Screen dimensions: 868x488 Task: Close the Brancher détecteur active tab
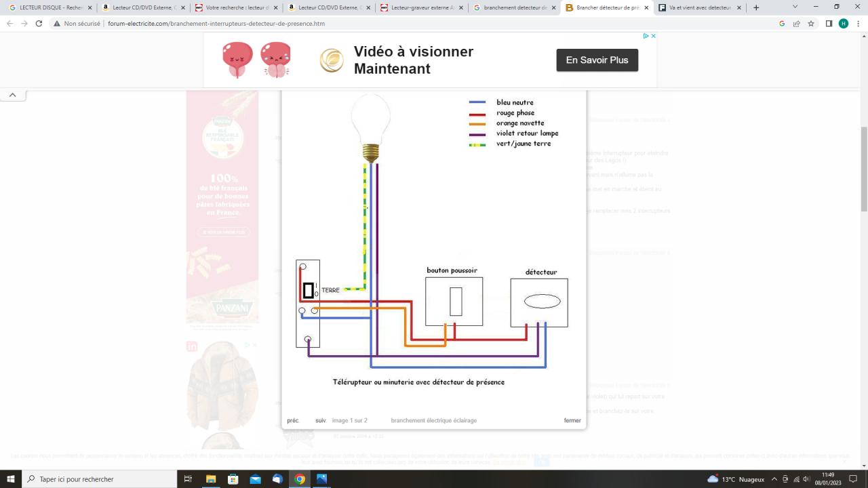coord(646,7)
